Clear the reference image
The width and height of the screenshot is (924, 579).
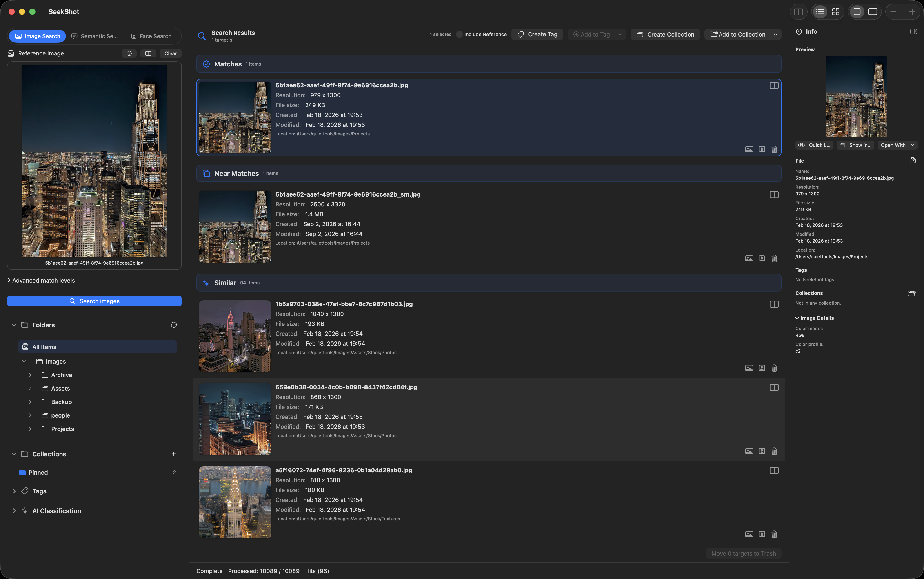[171, 54]
